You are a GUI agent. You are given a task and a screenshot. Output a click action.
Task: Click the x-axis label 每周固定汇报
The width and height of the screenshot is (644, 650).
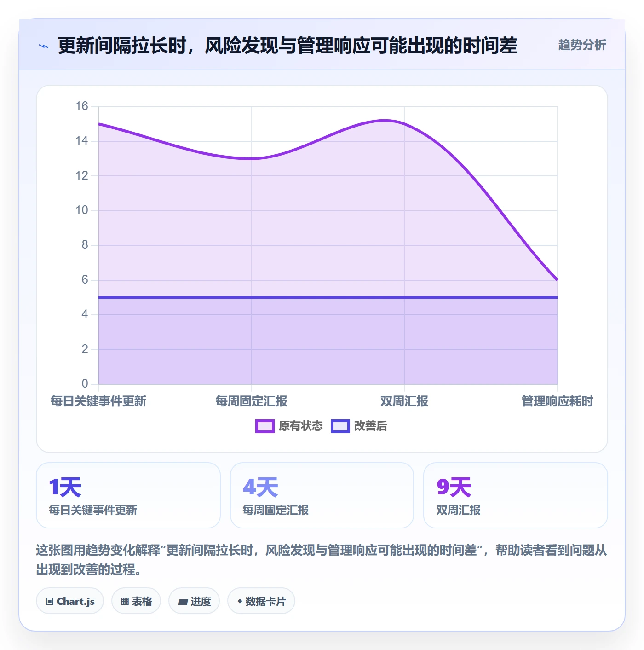[251, 401]
